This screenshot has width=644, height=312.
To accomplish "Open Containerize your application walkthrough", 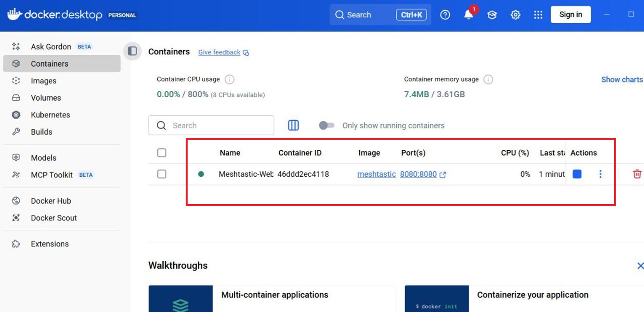I will 524,299.
